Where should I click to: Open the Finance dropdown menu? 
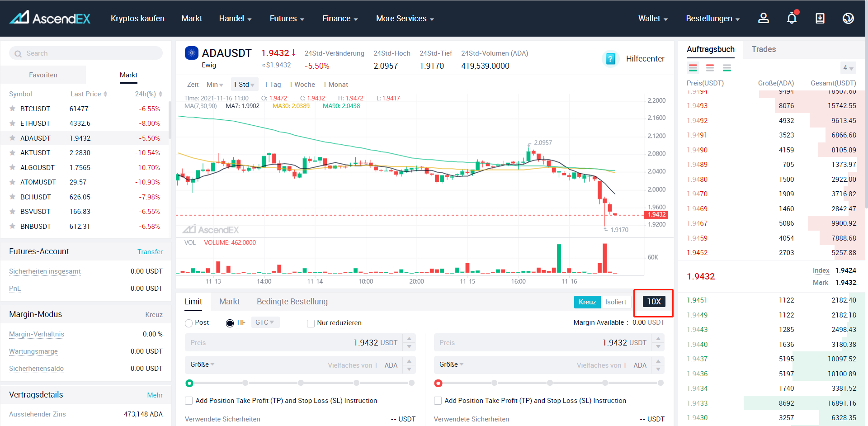(x=340, y=19)
